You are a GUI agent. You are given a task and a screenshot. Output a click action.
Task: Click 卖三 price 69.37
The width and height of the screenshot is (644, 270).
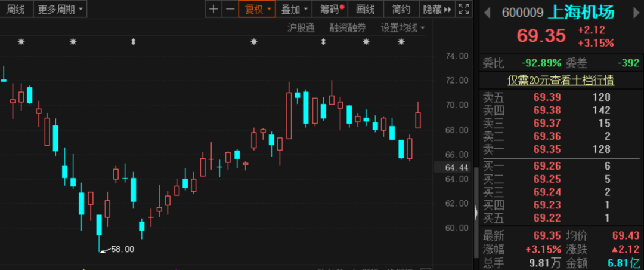tap(547, 123)
